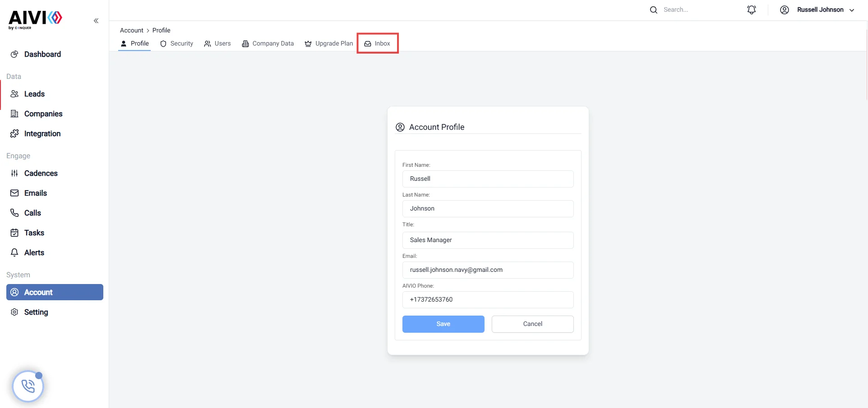Click the Integration puzzle icon
The image size is (868, 408).
pyautogui.click(x=14, y=133)
